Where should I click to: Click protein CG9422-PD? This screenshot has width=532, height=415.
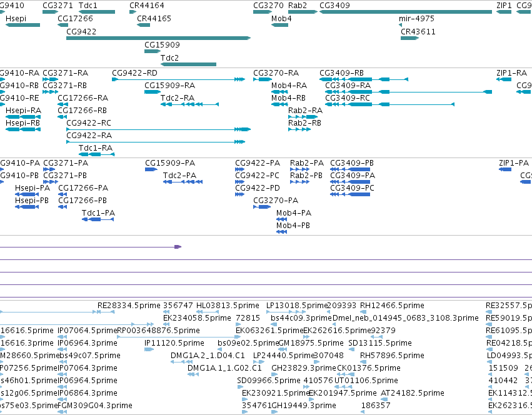[x=239, y=194]
